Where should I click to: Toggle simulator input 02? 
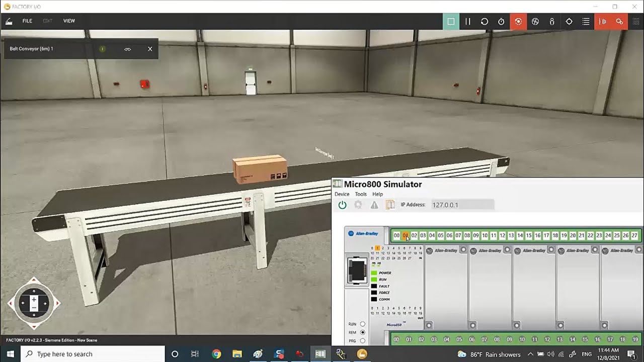[x=414, y=235]
